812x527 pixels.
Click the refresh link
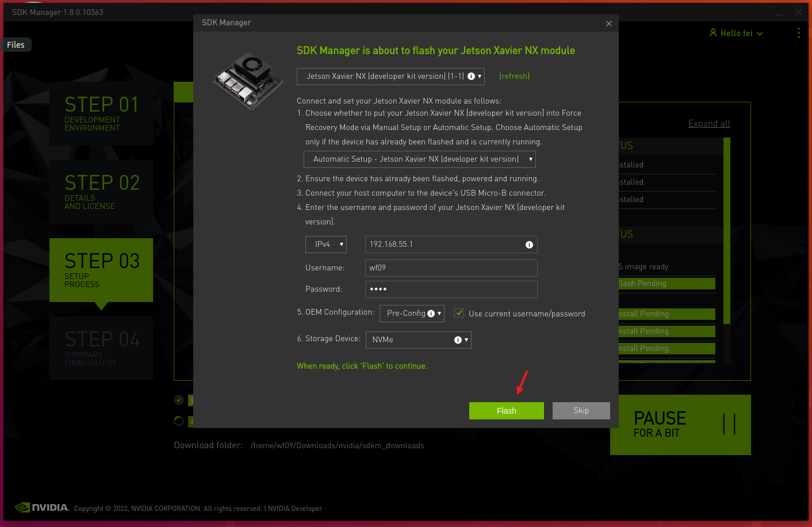(514, 77)
